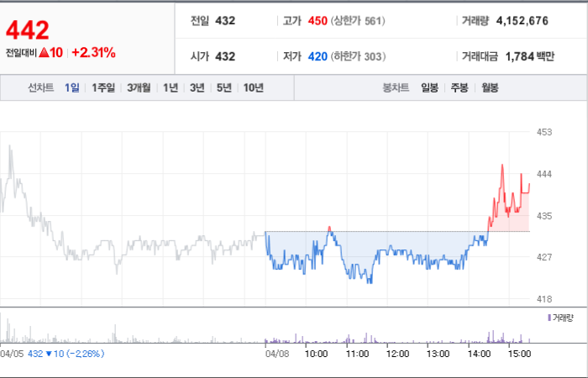Click the 거래량 value 4,152,676

[522, 21]
